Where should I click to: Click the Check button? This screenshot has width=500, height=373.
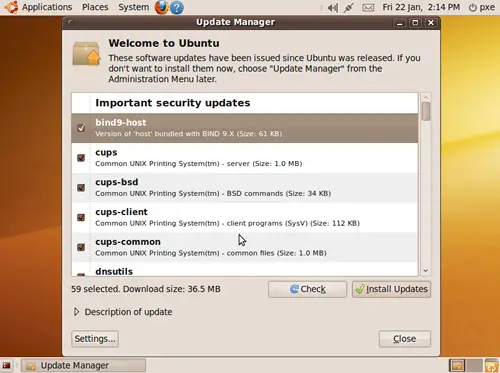point(307,289)
